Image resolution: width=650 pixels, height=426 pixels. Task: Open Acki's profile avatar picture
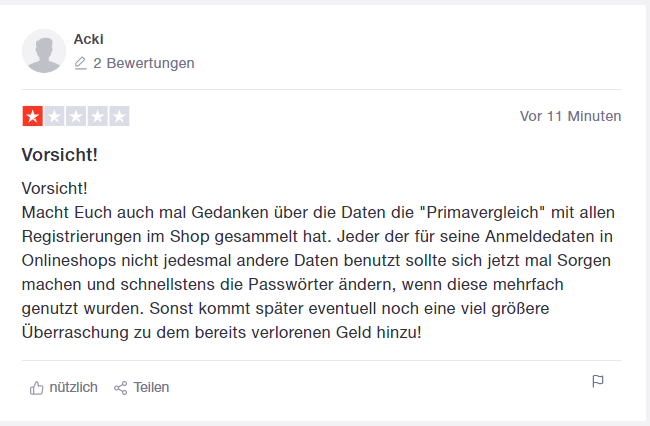click(44, 51)
